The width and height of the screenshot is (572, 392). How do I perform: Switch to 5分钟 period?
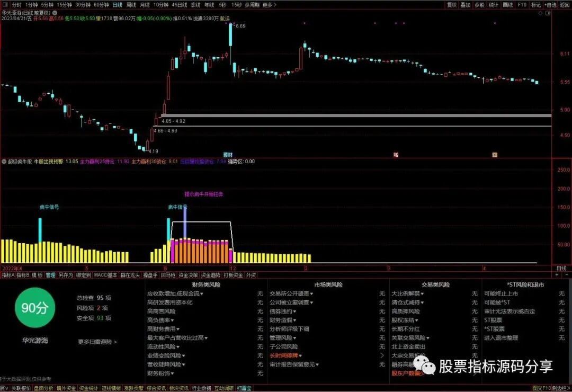(x=47, y=5)
